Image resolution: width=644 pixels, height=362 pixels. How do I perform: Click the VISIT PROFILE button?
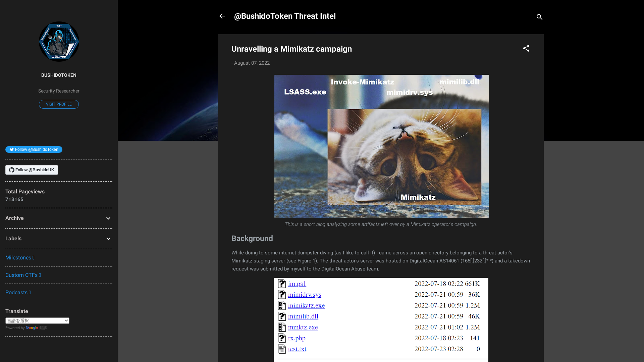point(59,104)
